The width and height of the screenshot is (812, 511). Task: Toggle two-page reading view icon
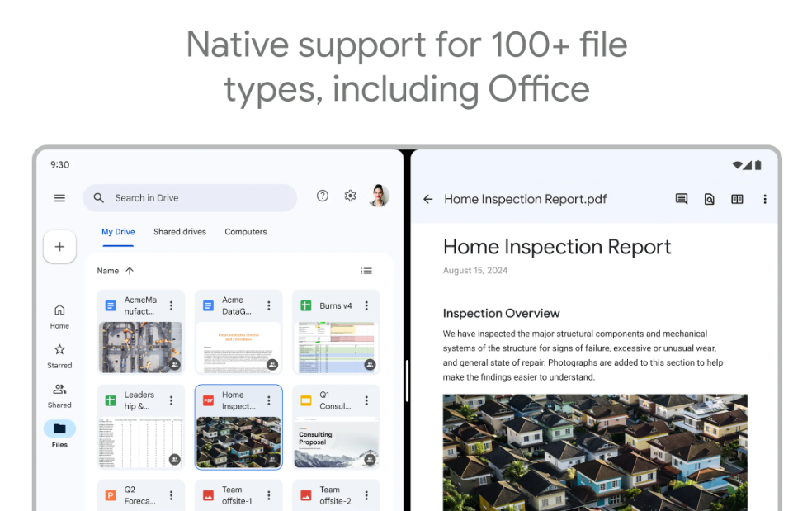(x=737, y=199)
